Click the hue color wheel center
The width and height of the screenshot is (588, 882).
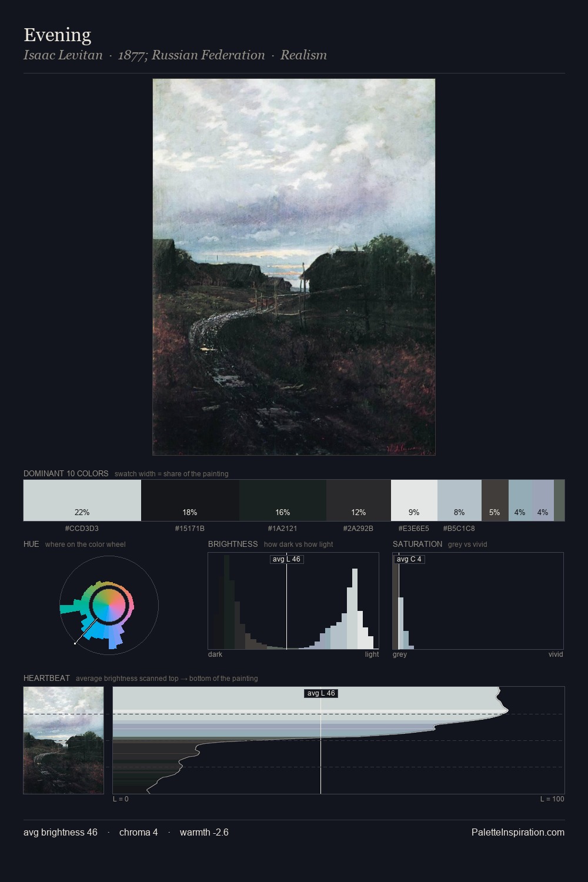pos(109,605)
